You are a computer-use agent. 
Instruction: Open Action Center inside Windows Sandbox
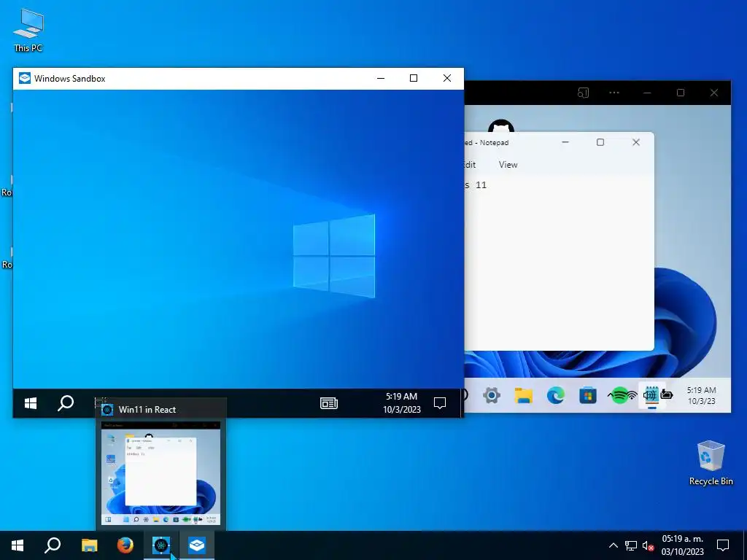pos(440,403)
